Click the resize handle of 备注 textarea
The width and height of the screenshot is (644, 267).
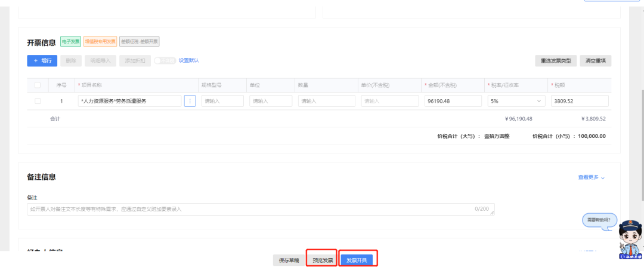(491, 212)
